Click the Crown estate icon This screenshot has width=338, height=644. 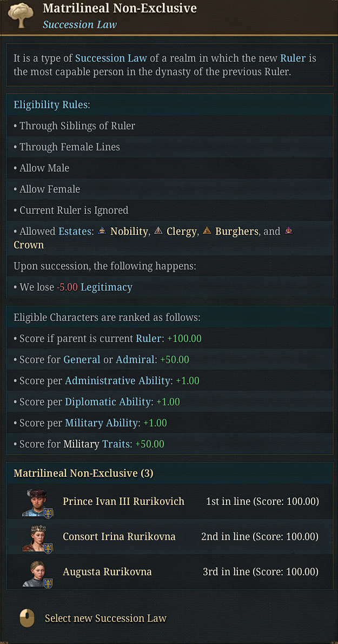(289, 231)
